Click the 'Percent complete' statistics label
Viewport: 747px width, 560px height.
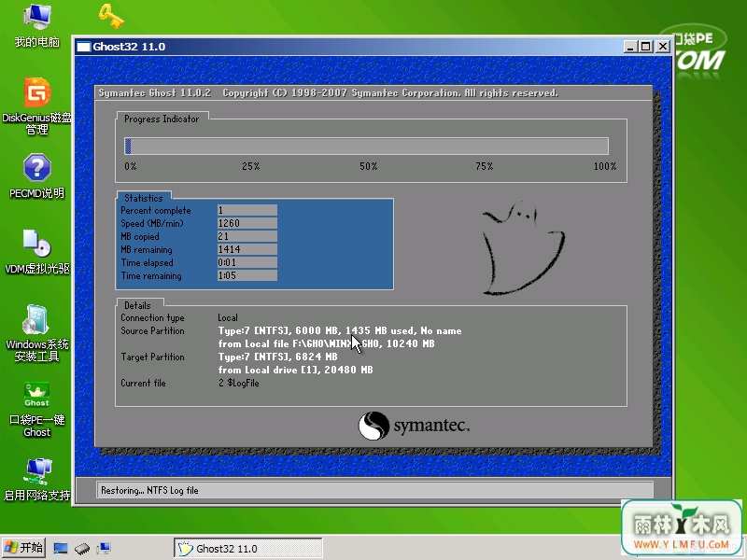[x=155, y=211]
